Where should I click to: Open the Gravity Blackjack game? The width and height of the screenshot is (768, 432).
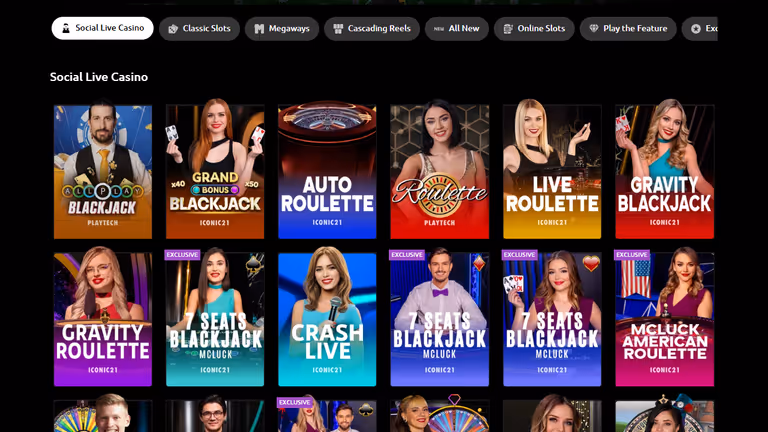(665, 169)
